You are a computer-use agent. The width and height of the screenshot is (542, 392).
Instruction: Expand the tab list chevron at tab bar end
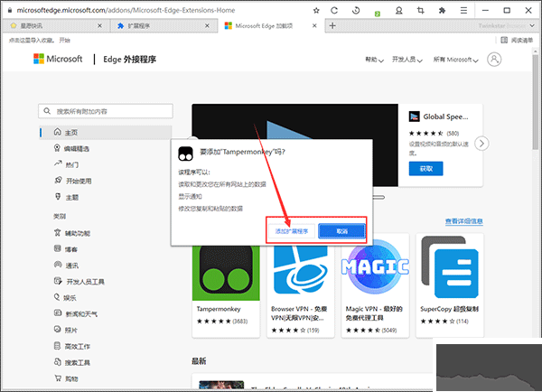click(532, 25)
